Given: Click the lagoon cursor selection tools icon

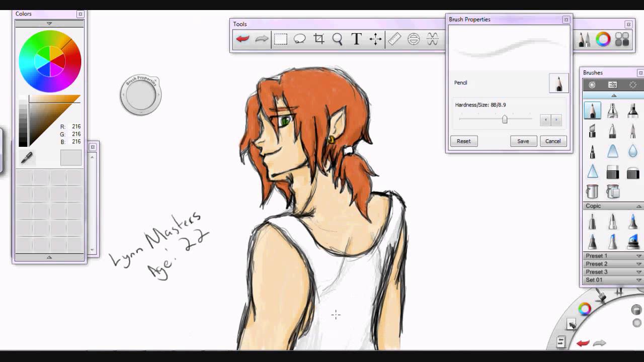Looking at the screenshot, I should coord(571,325).
